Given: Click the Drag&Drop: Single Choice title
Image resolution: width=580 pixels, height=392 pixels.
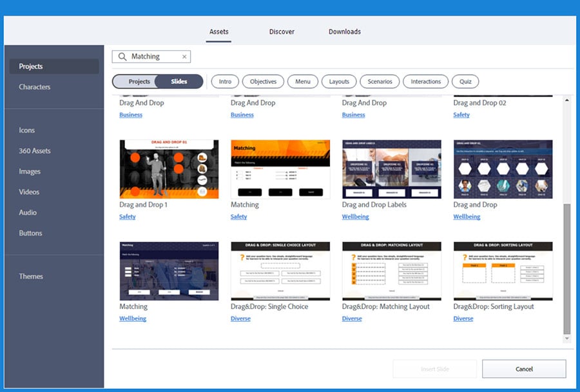Looking at the screenshot, I should click(269, 306).
